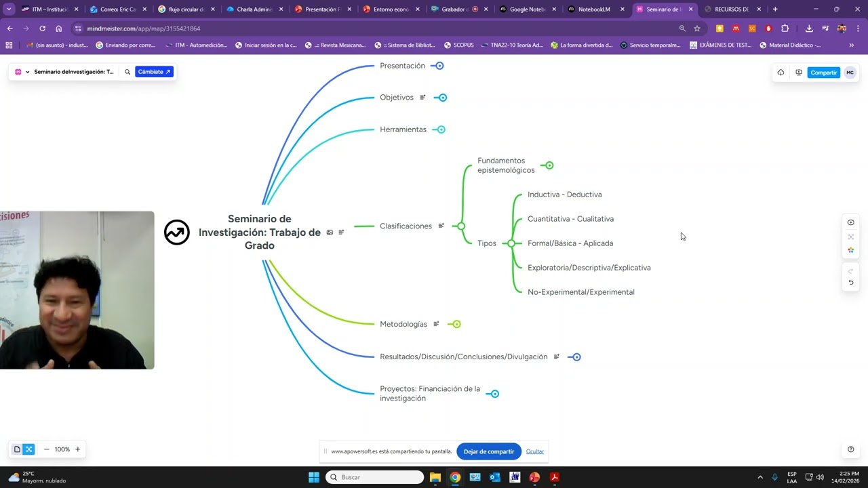Open the Windows Start menu
This screenshot has height=488, width=868.
point(313,477)
